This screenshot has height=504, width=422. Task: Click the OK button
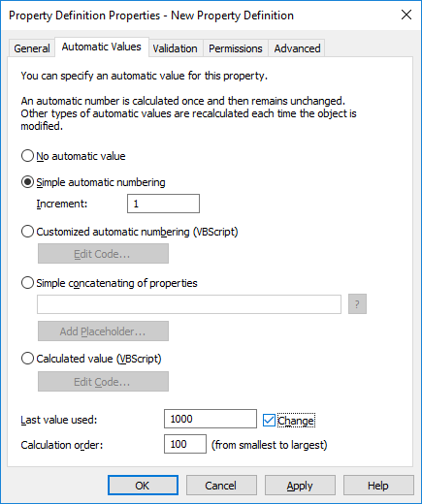click(143, 486)
